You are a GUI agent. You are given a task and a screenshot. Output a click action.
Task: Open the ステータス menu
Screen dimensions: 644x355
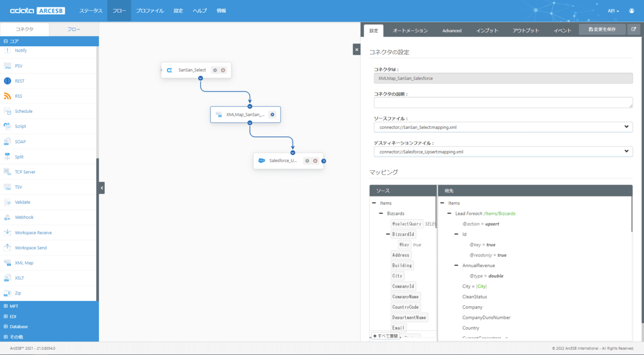click(91, 11)
